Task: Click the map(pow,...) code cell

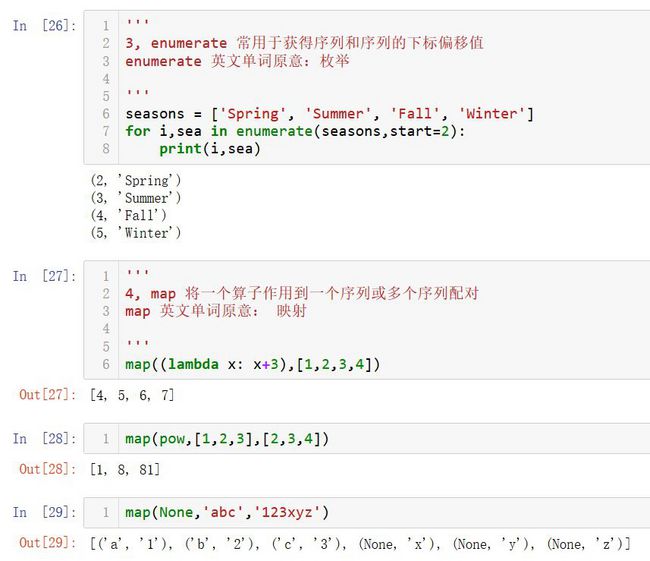Action: click(366, 438)
